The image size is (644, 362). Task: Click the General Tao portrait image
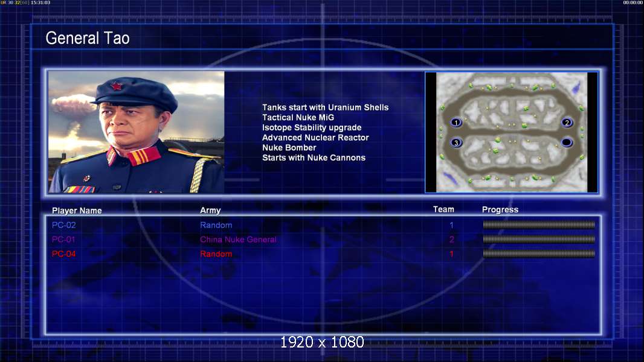pyautogui.click(x=137, y=132)
